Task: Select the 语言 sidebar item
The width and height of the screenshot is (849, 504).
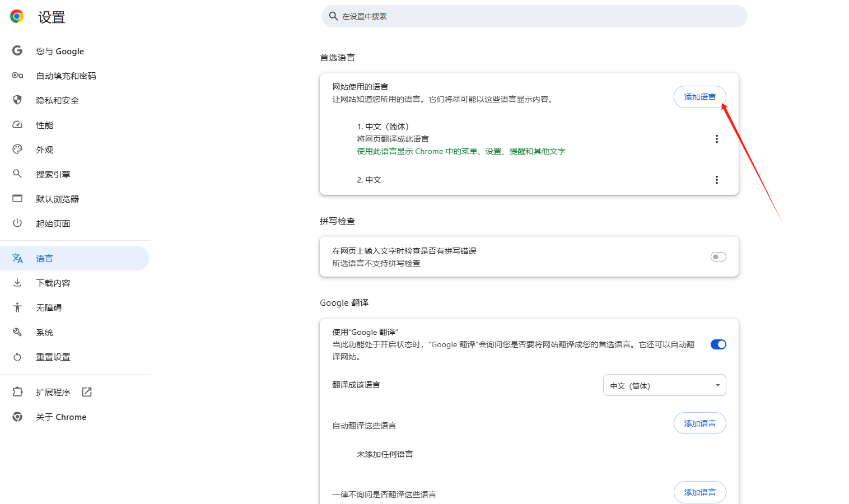Action: coord(75,258)
